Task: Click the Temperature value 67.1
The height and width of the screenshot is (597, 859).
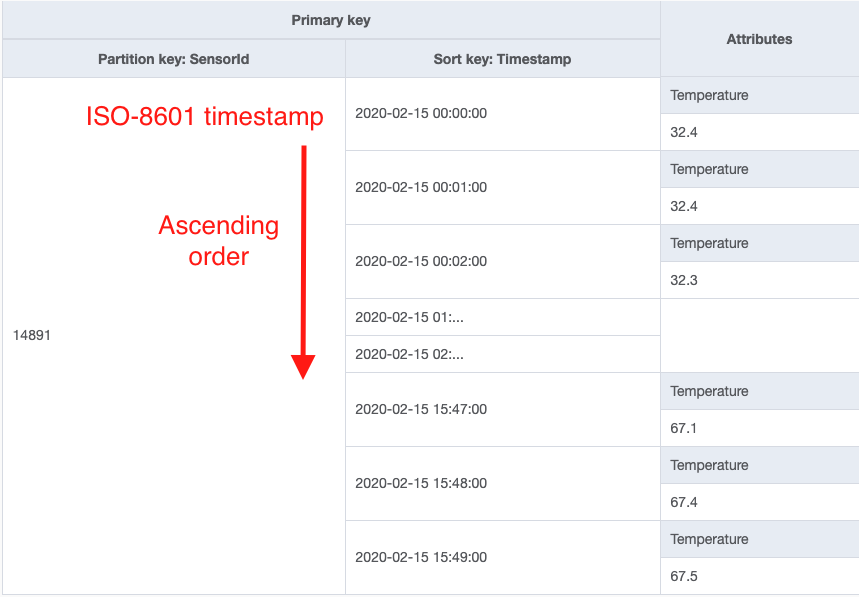Action: point(684,428)
